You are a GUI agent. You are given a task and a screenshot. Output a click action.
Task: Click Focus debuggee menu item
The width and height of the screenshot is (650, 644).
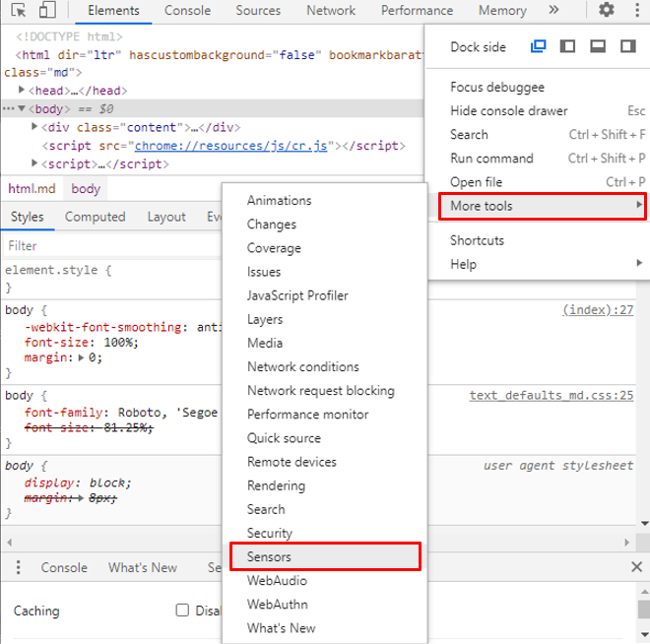tap(538, 87)
